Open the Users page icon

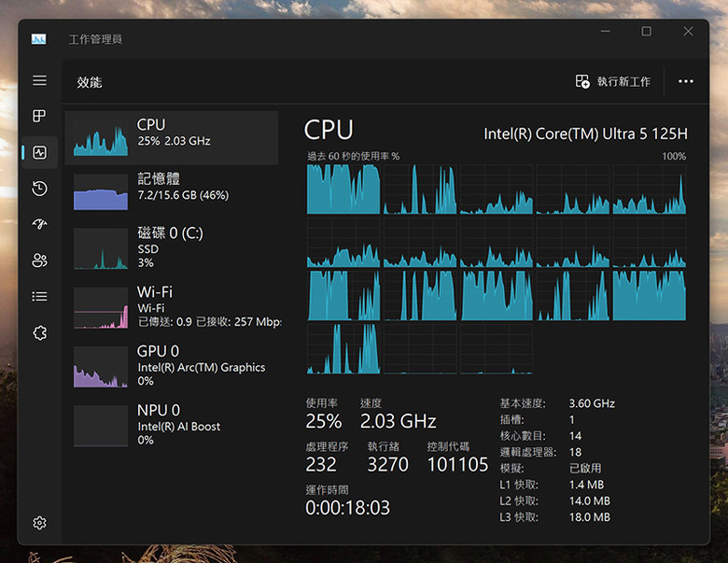point(39,260)
